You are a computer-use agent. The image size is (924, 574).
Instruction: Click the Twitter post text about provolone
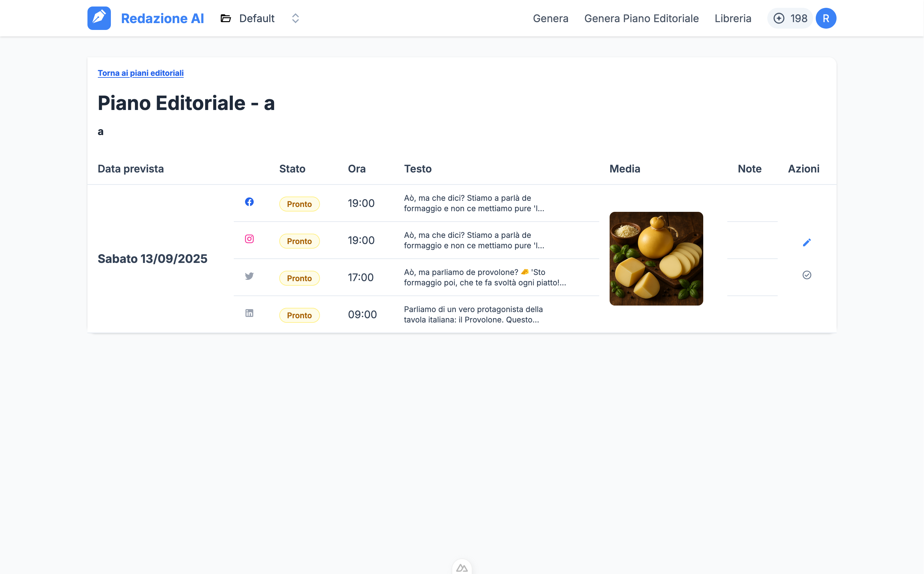pos(484,278)
